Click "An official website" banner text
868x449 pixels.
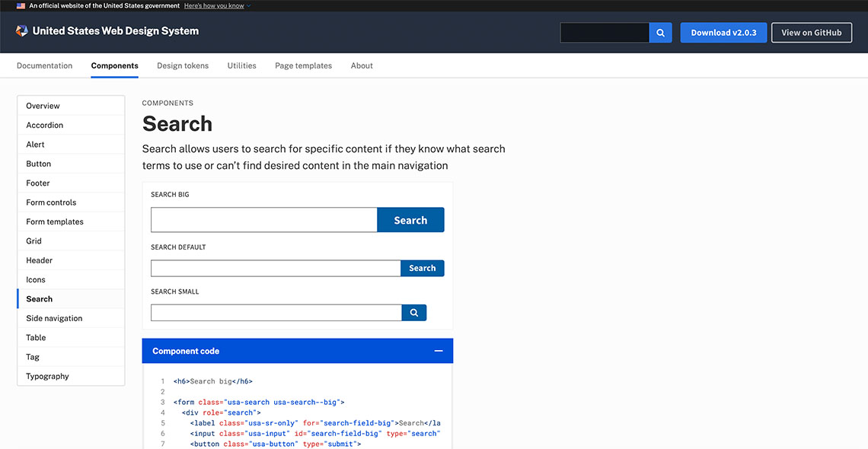[x=104, y=5]
